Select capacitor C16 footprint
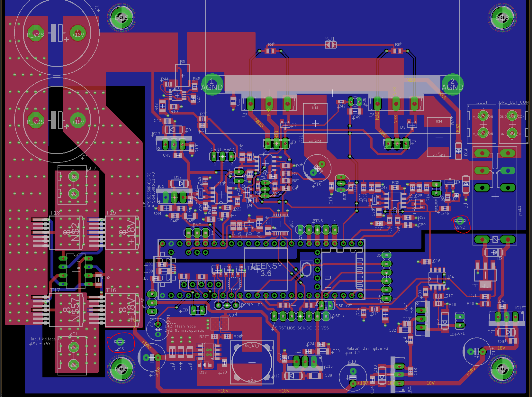 427,262
